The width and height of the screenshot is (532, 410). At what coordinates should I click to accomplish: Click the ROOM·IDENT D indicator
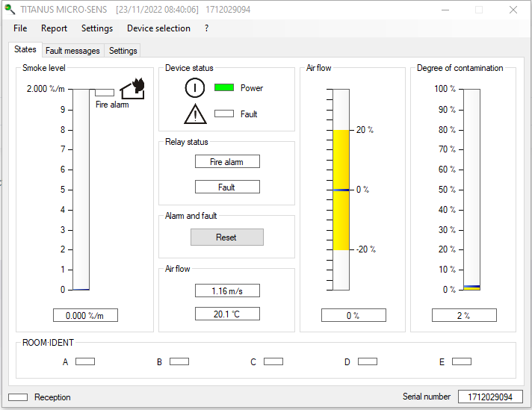368,361
